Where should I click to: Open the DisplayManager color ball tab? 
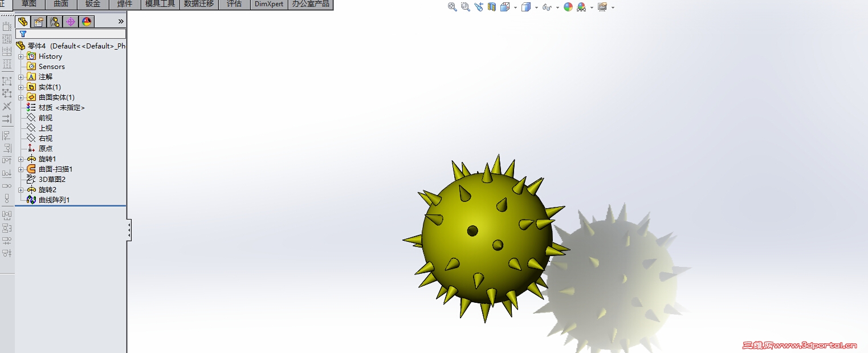(86, 22)
